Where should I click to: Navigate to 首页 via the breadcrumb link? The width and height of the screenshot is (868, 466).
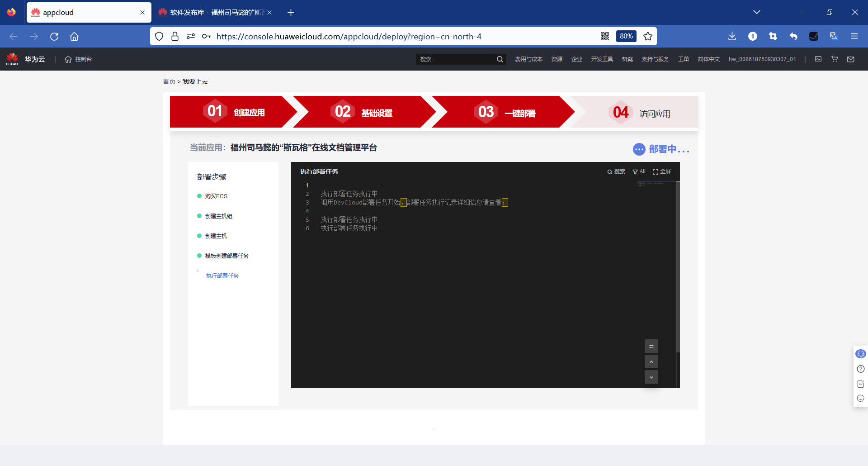point(169,81)
